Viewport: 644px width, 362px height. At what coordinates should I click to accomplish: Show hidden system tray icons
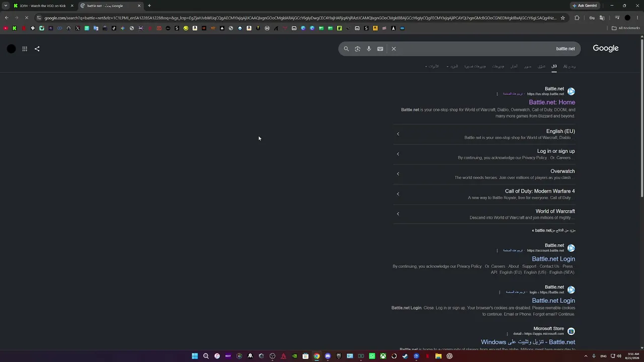point(586,356)
